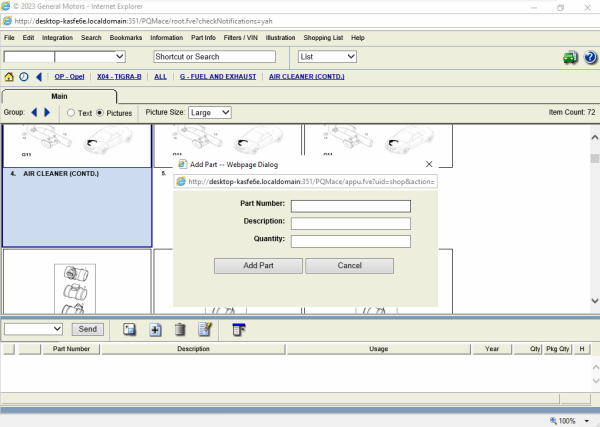Screen dimensions: 600x427
Task: Open the Information menu
Action: point(166,38)
